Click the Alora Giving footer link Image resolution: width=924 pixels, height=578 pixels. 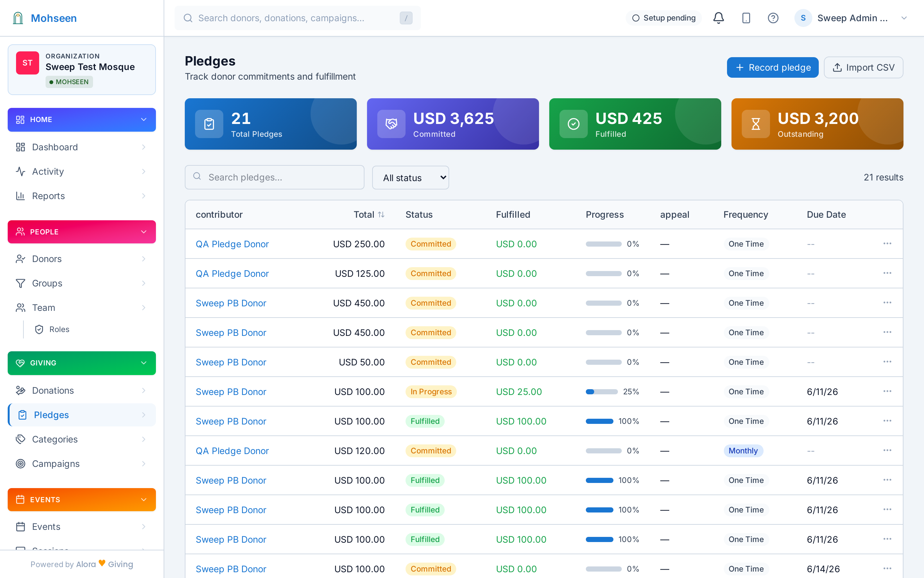pyautogui.click(x=105, y=564)
